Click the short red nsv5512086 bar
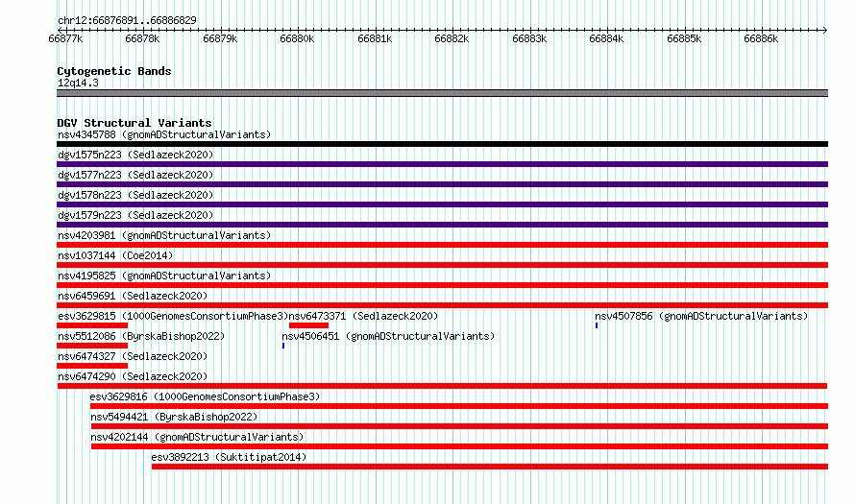855x504 pixels. click(92, 346)
